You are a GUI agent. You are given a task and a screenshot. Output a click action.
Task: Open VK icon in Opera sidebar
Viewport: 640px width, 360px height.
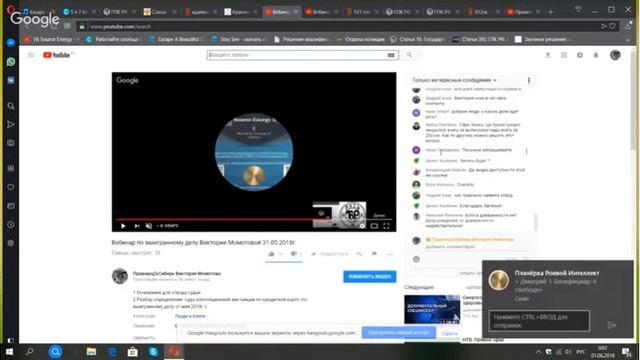[11, 80]
